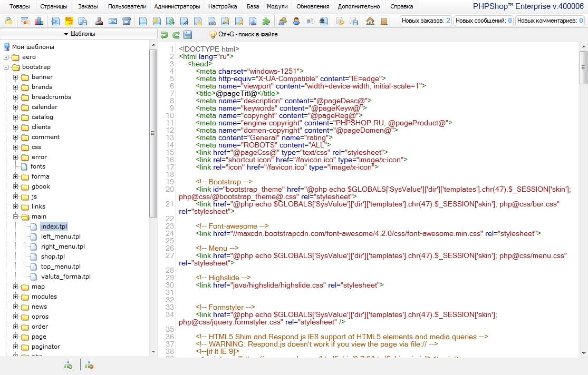The image size is (588, 375).
Task: Save the file with floppy disk icon
Action: 188,35
